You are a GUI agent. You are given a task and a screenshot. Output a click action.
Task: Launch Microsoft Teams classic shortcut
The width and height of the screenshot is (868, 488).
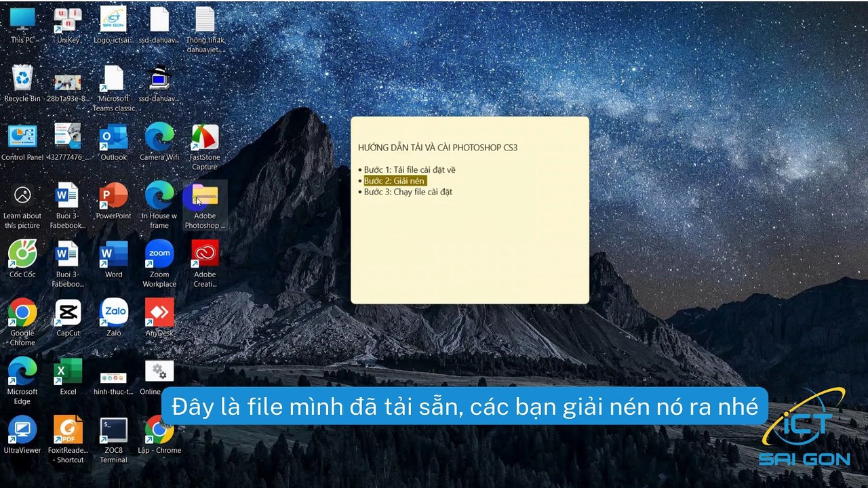coord(113,89)
